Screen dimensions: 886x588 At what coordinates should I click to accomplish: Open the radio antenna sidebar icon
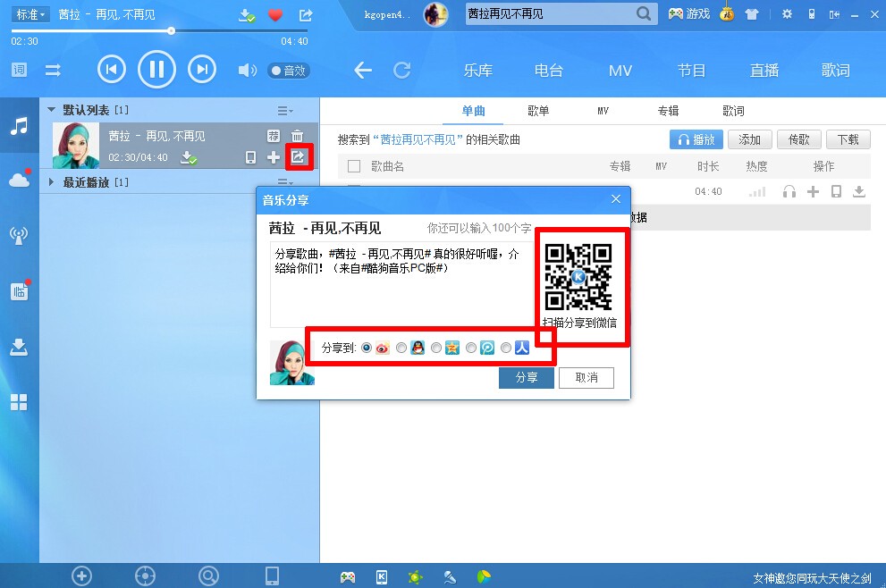(19, 236)
